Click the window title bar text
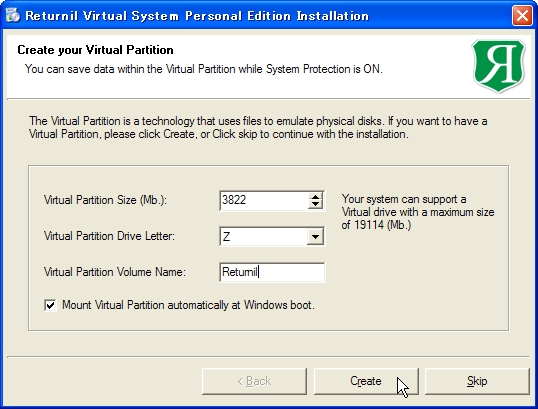 point(197,16)
